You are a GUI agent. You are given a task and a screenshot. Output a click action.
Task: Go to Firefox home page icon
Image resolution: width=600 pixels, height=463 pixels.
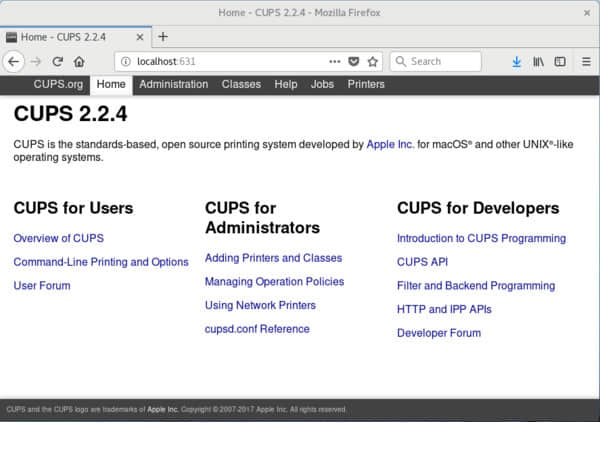coord(79,61)
